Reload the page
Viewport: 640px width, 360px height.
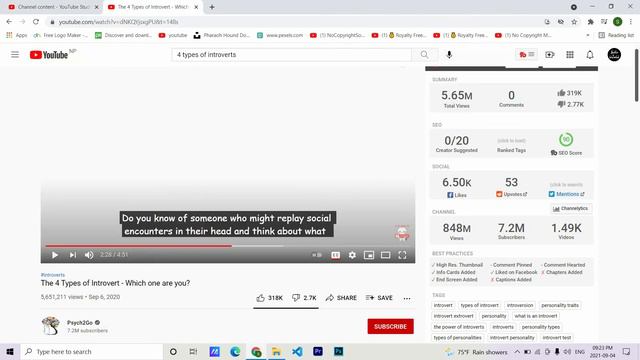coord(36,22)
